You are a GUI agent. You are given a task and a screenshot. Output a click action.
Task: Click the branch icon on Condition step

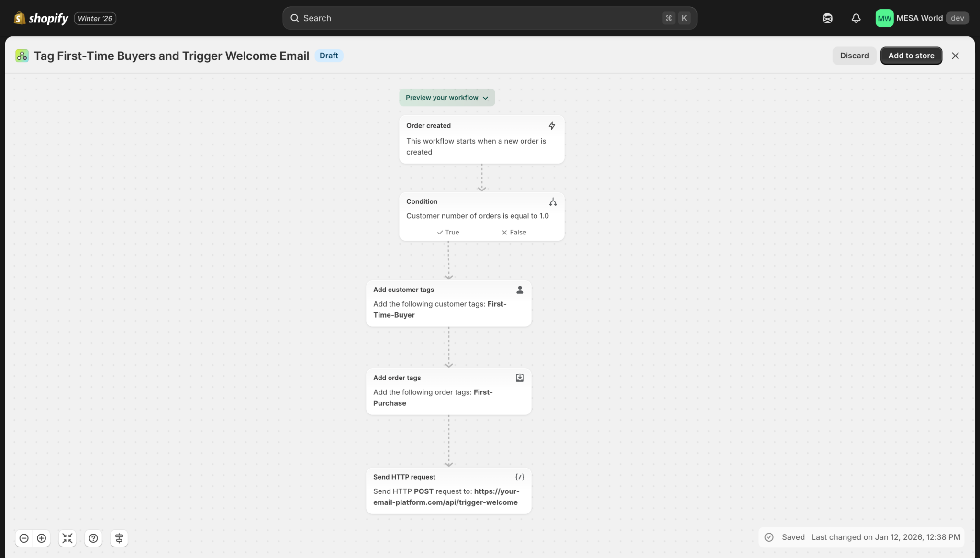click(x=553, y=202)
